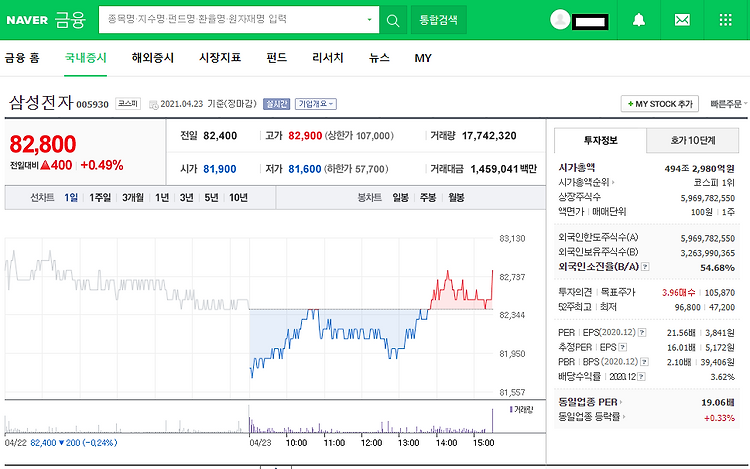Screen dimensions: 750x469
Task: Select 월봉 candle chart
Action: (x=456, y=197)
